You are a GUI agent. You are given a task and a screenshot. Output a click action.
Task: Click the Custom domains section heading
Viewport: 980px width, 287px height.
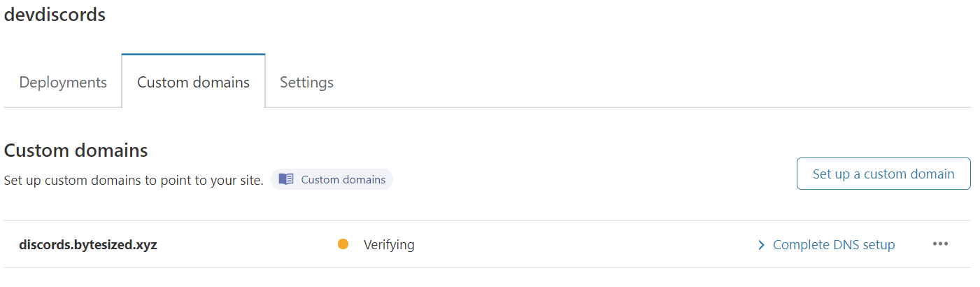click(76, 150)
